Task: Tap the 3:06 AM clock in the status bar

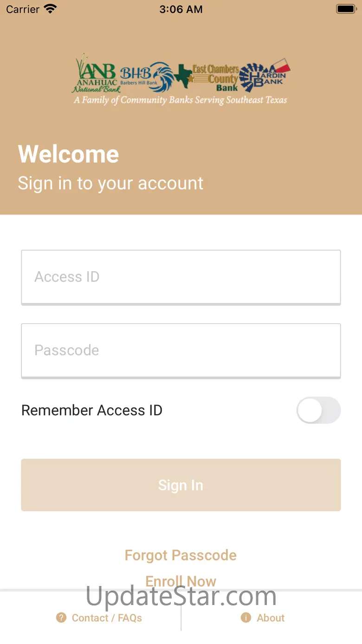Action: coord(181,9)
